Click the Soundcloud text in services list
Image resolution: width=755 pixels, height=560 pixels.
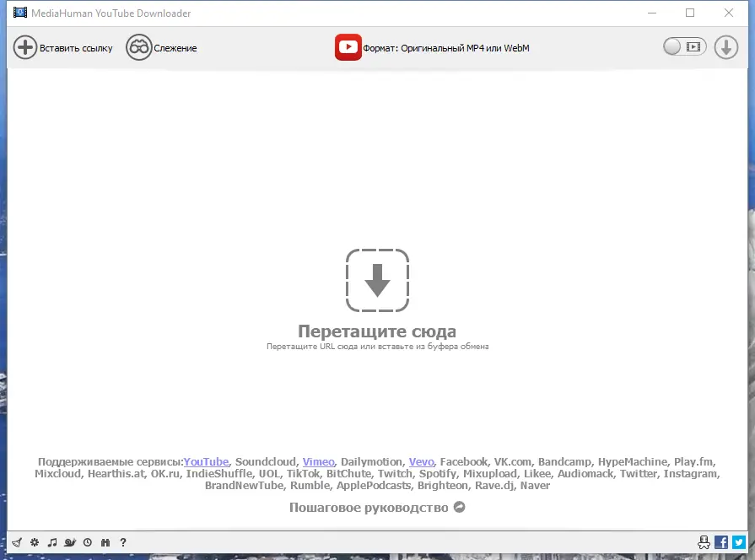click(266, 462)
